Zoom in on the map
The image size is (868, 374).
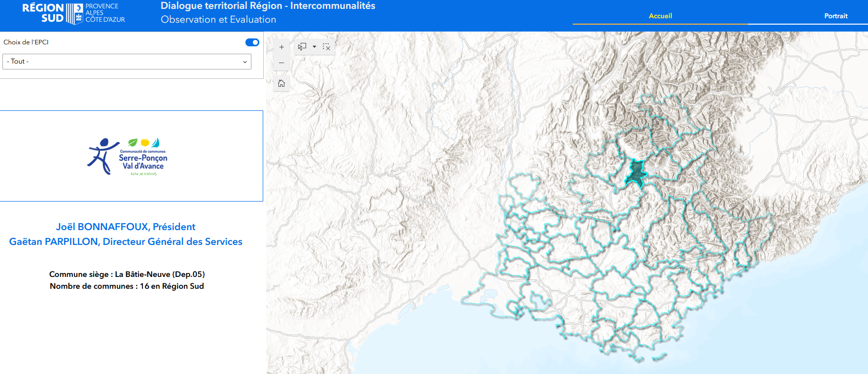(281, 47)
